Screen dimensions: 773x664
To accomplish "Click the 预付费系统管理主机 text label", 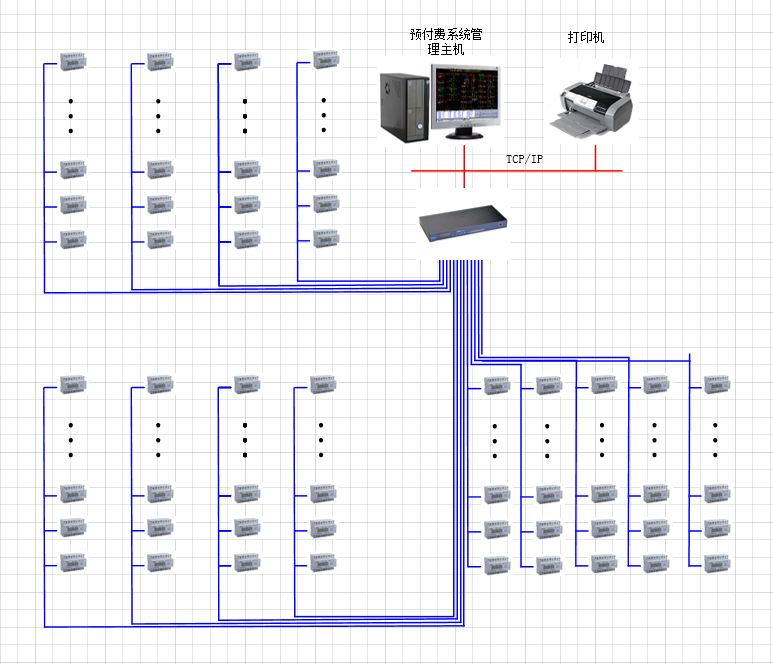I will (446, 41).
